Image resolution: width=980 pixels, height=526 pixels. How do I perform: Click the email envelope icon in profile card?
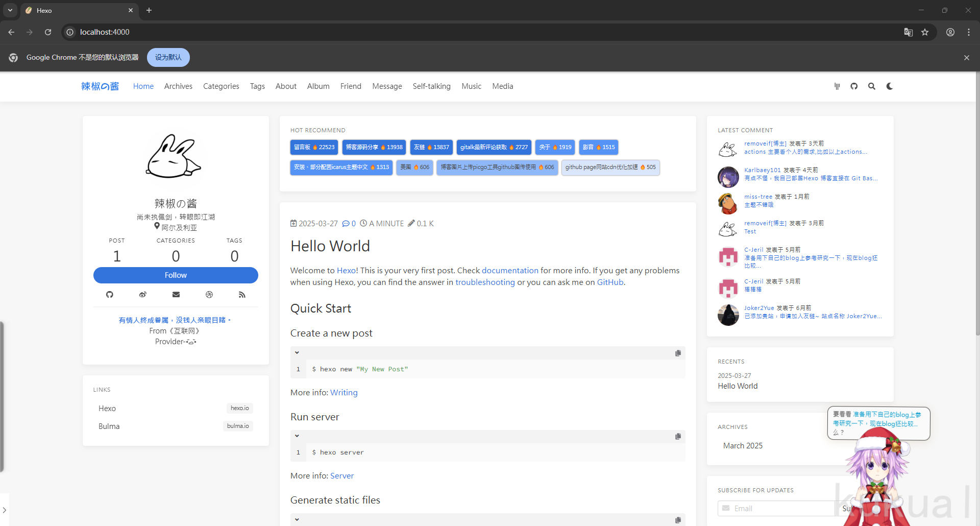[x=176, y=295]
